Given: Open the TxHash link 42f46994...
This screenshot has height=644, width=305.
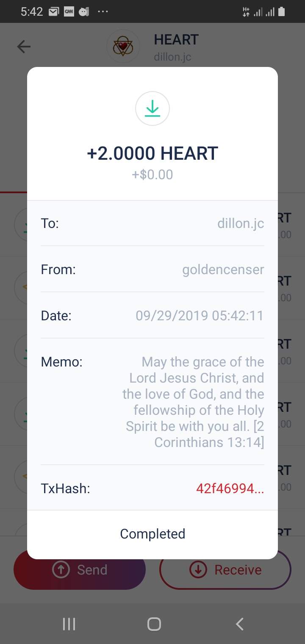Looking at the screenshot, I should [x=230, y=489].
